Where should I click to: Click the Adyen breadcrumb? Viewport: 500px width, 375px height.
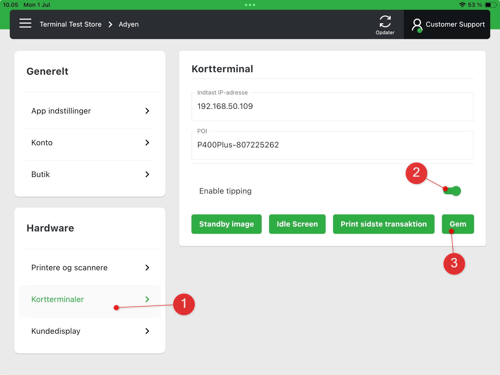tap(129, 24)
